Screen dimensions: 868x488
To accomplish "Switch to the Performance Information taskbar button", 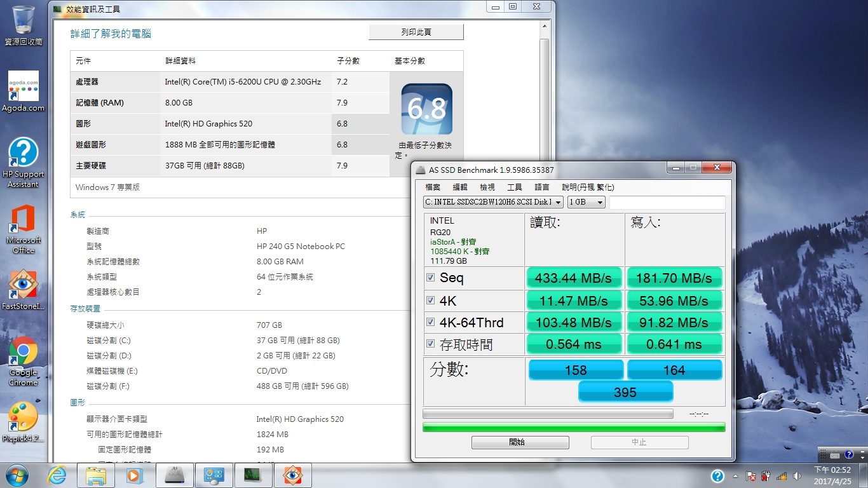I will [x=214, y=475].
